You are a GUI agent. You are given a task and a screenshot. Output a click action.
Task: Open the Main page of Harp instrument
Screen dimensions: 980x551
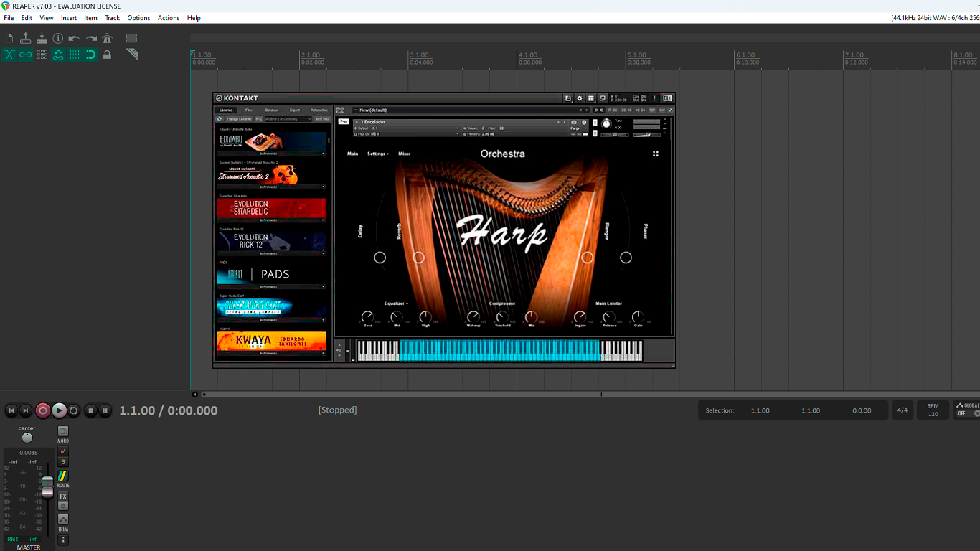pos(353,154)
